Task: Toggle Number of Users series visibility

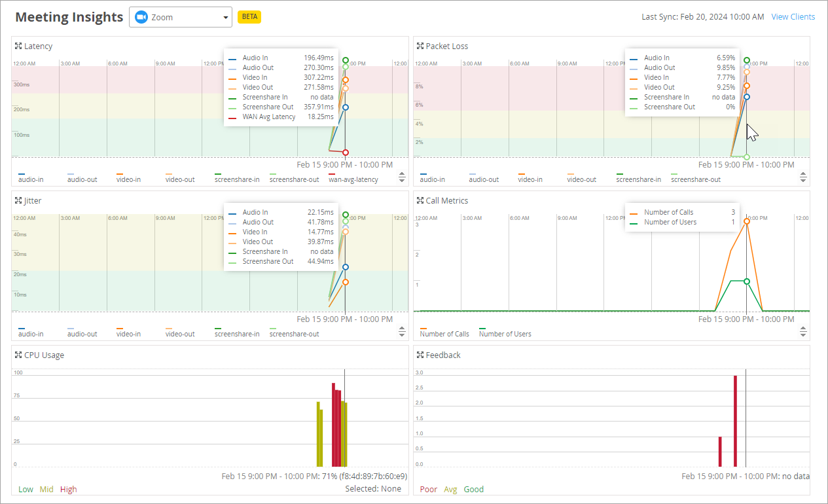Action: coord(505,334)
